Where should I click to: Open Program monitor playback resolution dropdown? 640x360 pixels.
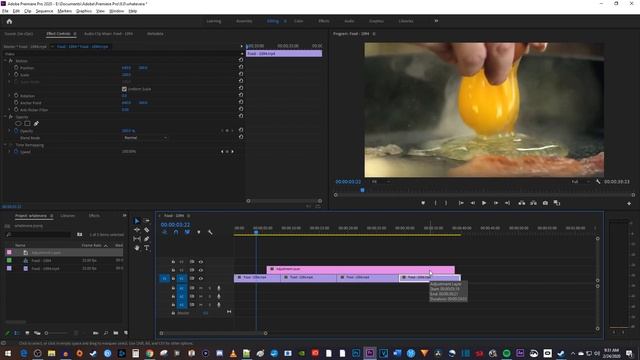click(580, 182)
